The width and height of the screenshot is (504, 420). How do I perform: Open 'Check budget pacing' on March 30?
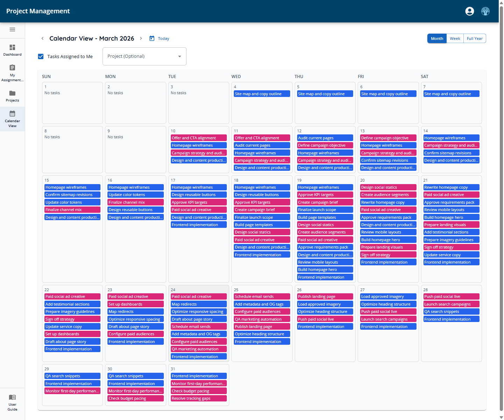click(x=135, y=398)
